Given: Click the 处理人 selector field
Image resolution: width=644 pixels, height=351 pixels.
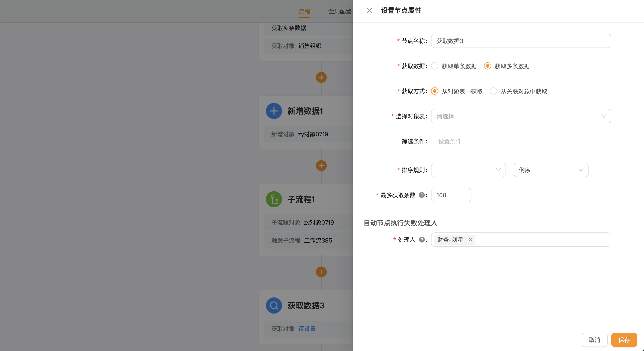Looking at the screenshot, I should 521,240.
